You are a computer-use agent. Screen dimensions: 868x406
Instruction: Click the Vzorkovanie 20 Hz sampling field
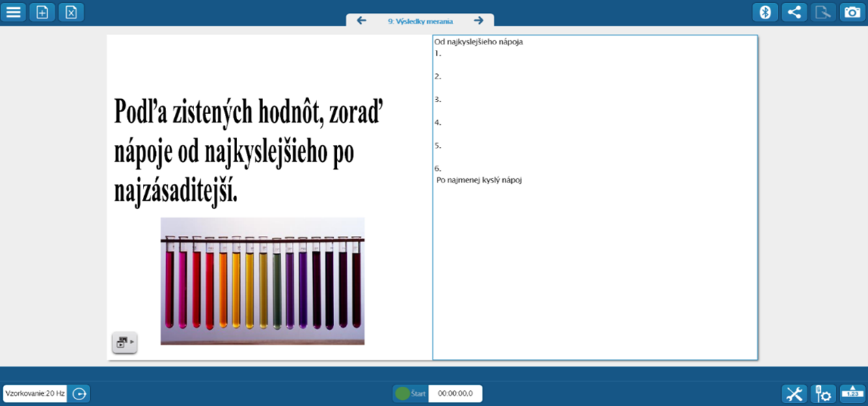pos(35,394)
